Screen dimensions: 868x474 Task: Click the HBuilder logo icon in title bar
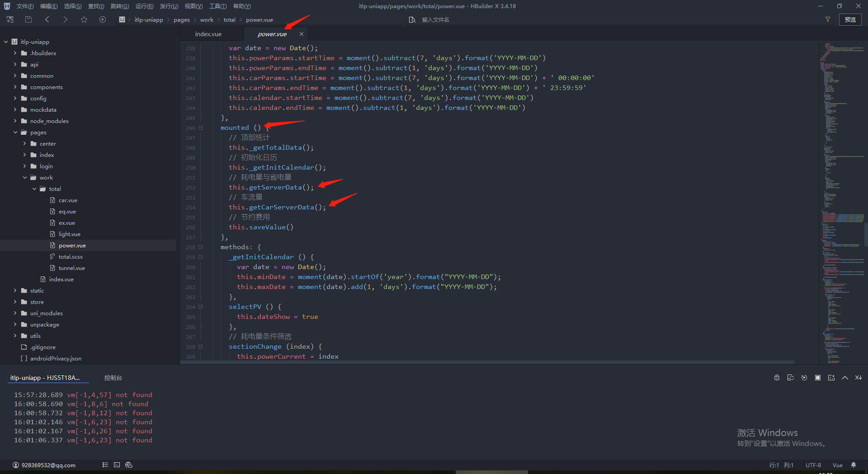[x=7, y=6]
